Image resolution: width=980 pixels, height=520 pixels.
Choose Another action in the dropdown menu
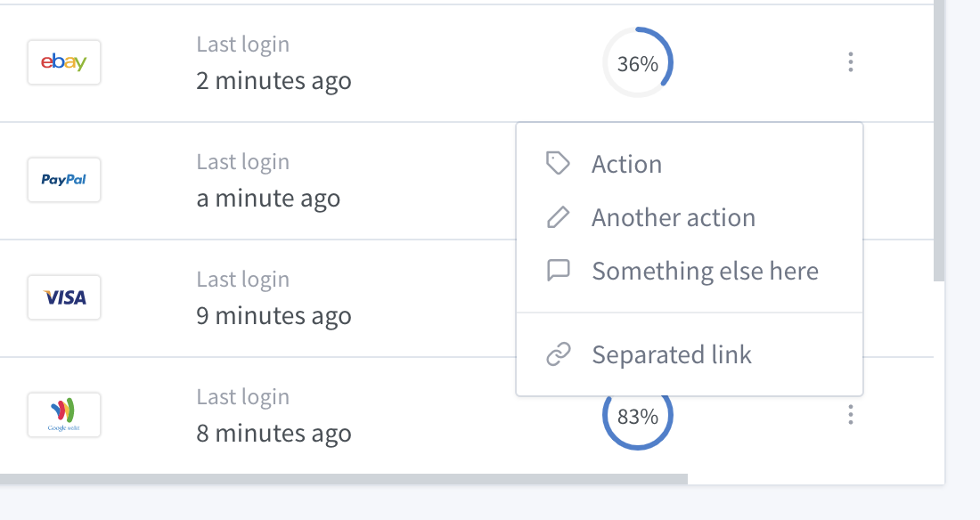[x=673, y=217]
